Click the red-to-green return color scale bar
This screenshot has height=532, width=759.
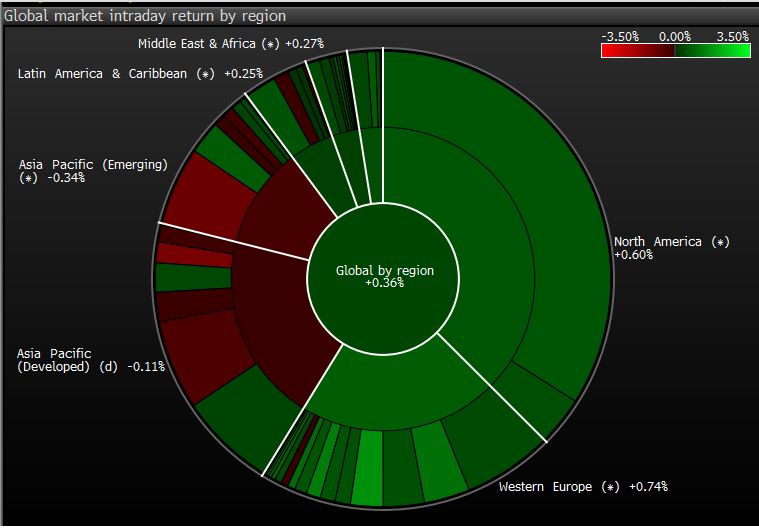pyautogui.click(x=676, y=50)
